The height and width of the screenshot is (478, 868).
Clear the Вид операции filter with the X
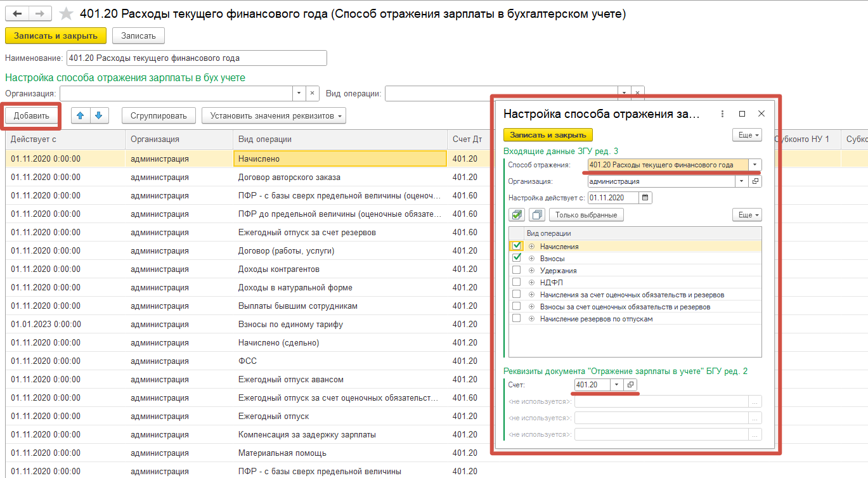(638, 93)
